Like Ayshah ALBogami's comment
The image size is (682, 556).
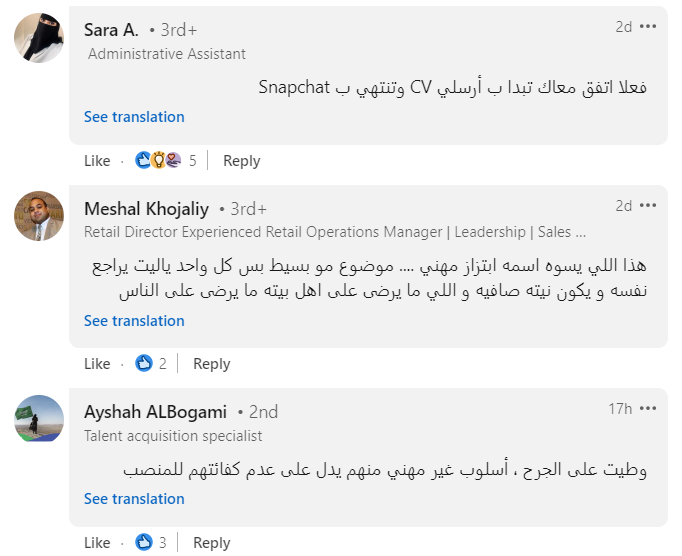tap(97, 543)
